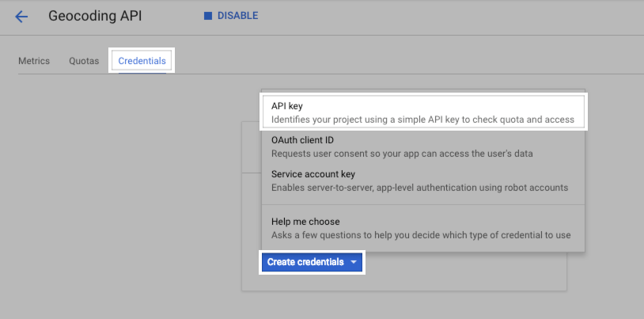Switch to the Metrics tab

click(34, 61)
